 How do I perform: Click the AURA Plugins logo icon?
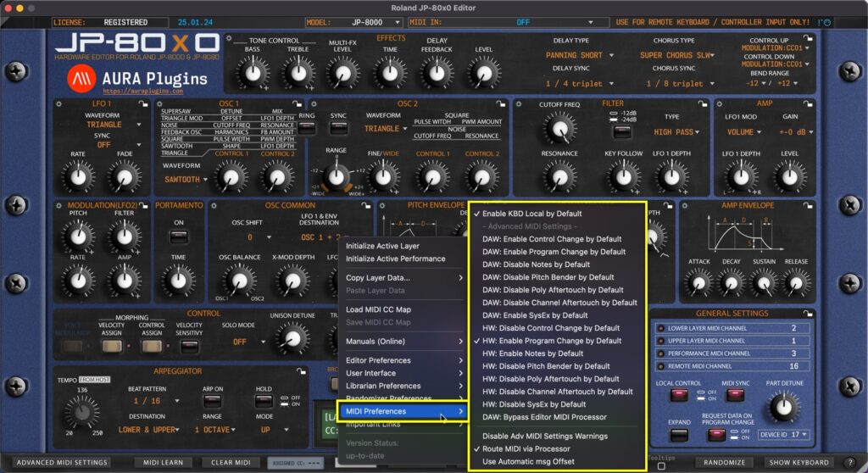tap(81, 79)
